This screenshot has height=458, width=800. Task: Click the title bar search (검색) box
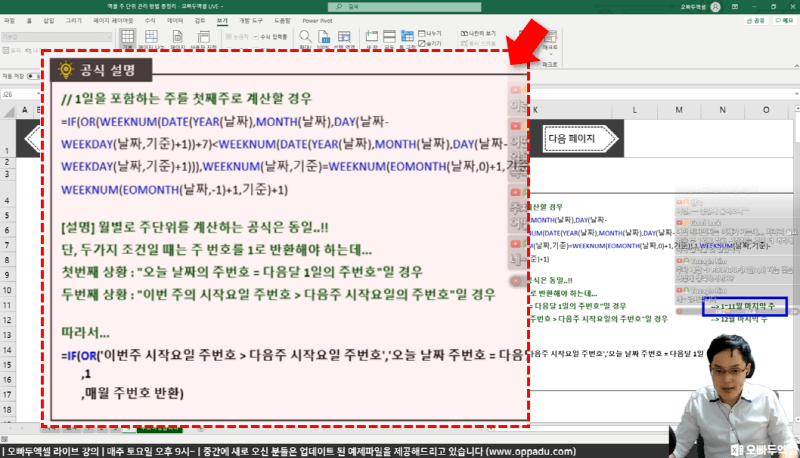405,7
